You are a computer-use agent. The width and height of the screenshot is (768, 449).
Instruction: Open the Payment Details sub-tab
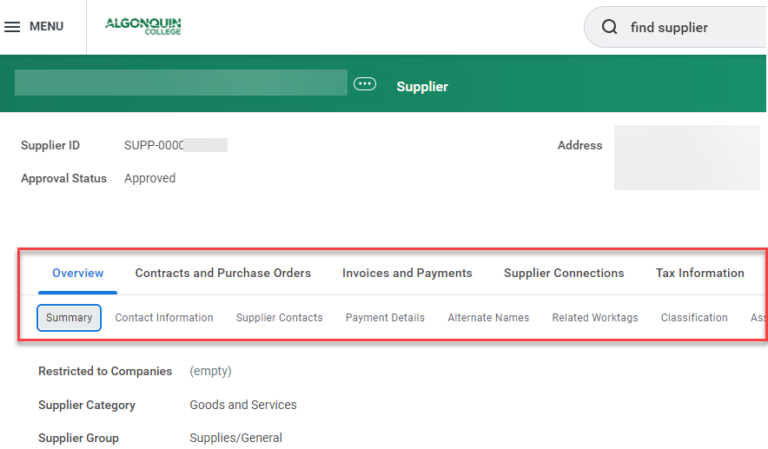[385, 318]
